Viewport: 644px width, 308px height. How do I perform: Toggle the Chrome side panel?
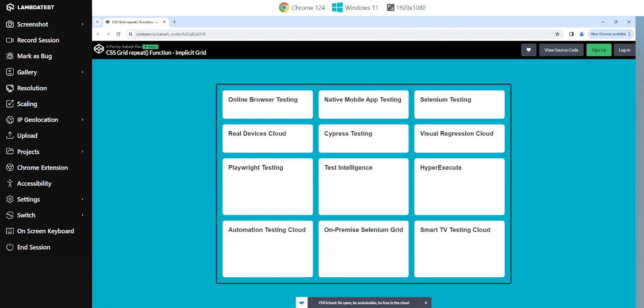[571, 34]
